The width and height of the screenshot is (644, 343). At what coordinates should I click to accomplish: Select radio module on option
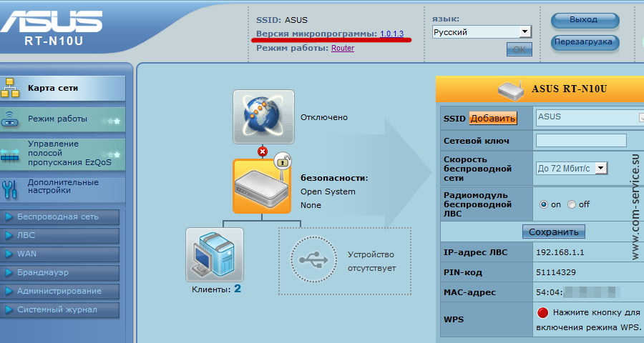[544, 204]
